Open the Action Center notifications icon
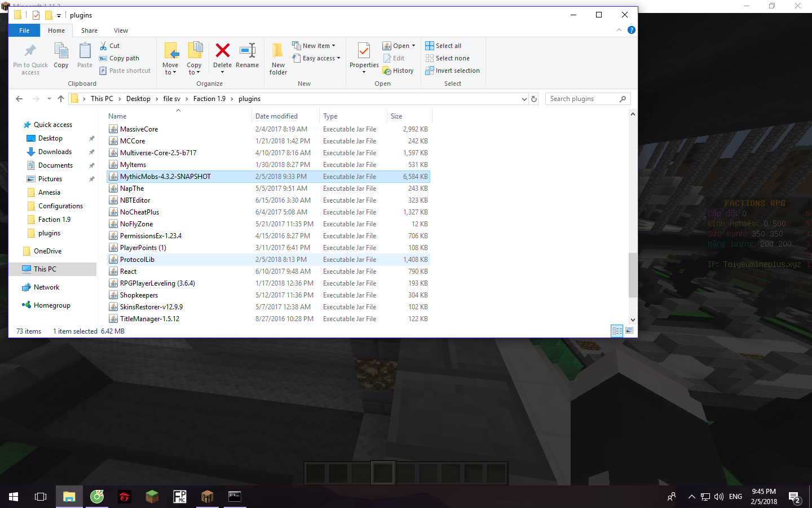Viewport: 812px width, 508px height. point(795,497)
